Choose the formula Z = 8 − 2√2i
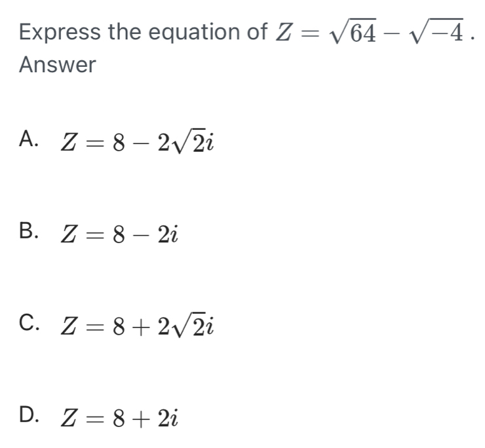The width and height of the screenshot is (485, 448). [x=137, y=141]
